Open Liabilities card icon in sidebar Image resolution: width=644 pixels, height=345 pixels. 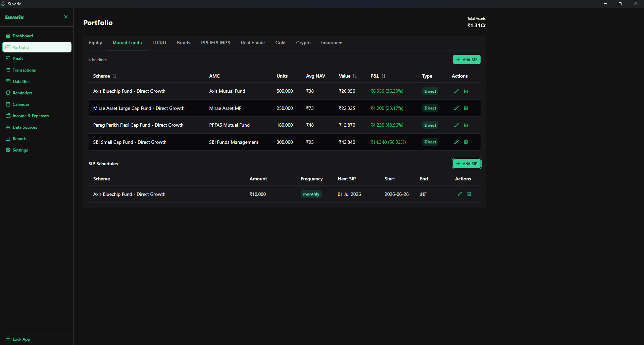(8, 81)
